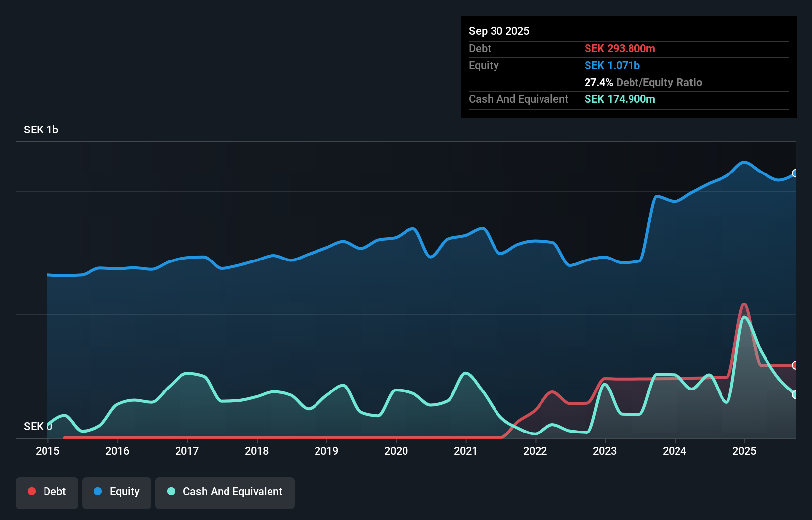The width and height of the screenshot is (812, 520).
Task: Click the red Debt endpoint marker
Action: pyautogui.click(x=795, y=365)
